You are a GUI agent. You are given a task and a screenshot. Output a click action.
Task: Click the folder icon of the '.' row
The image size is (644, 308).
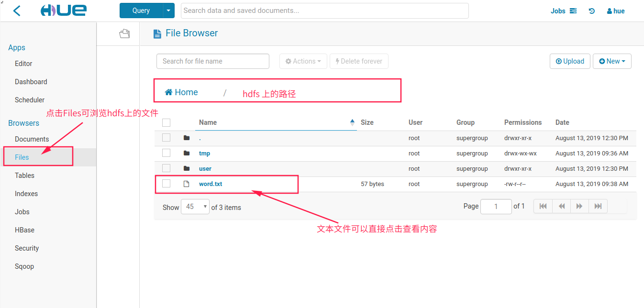coord(187,138)
